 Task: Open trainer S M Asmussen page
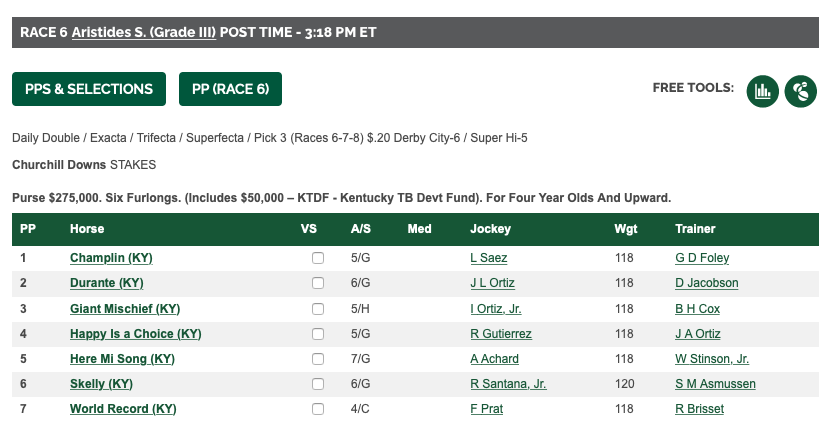point(715,384)
